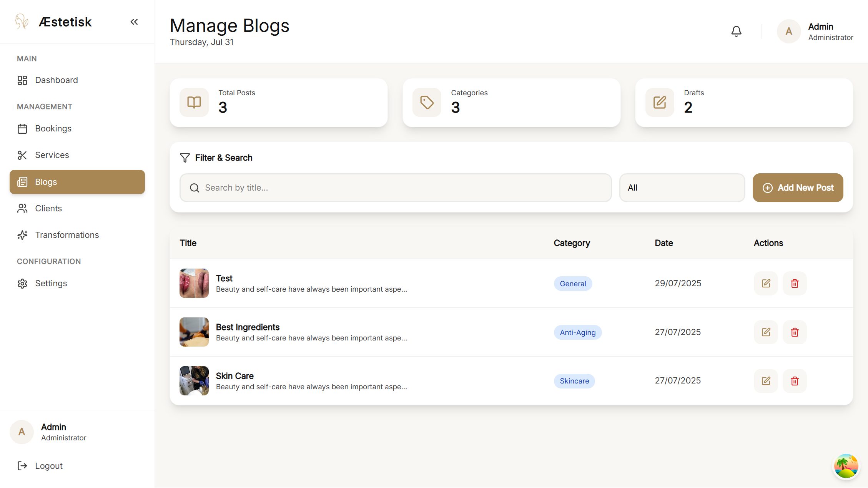Click the delete trash icon for Skin Care post
This screenshot has width=868, height=488.
(x=795, y=381)
